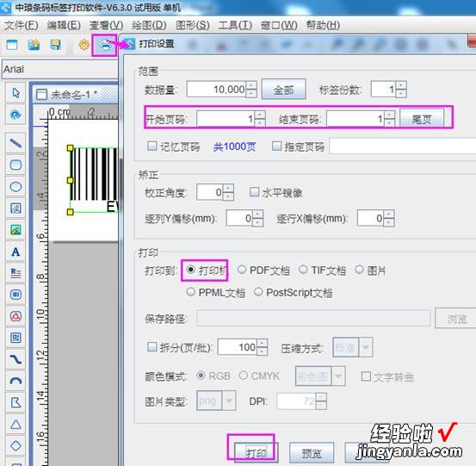Enable the 记忆页码 checkbox
The image size is (476, 466).
click(x=151, y=146)
